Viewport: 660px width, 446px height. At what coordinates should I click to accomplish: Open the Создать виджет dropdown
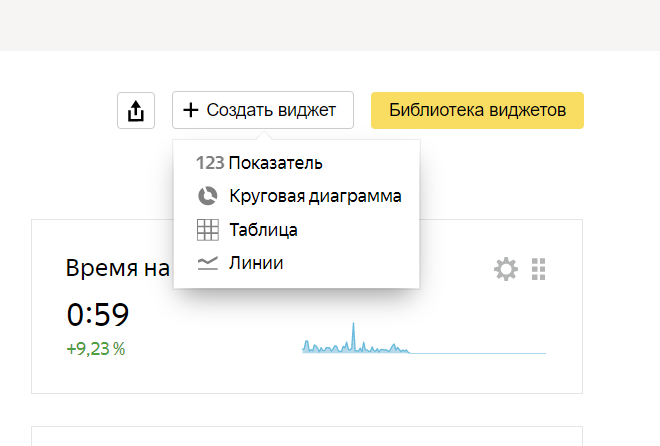(x=263, y=110)
